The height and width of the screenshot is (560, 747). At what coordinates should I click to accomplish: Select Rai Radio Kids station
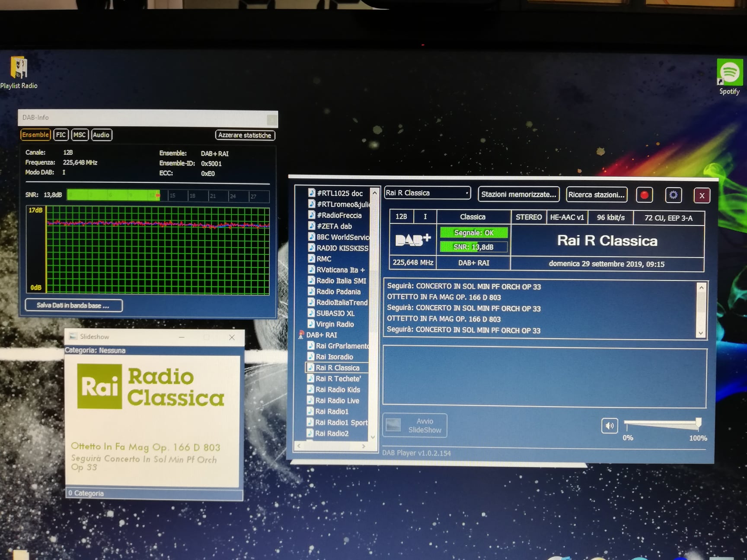click(x=333, y=389)
